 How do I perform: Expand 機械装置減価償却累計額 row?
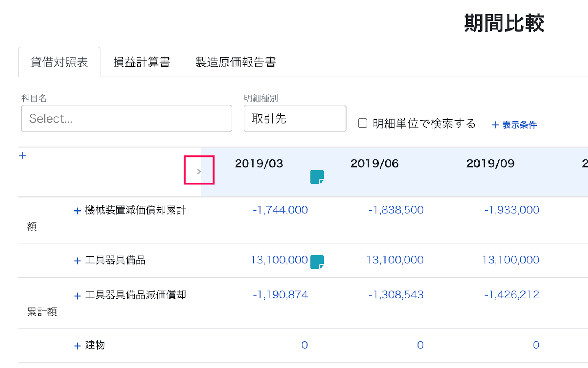[77, 211]
